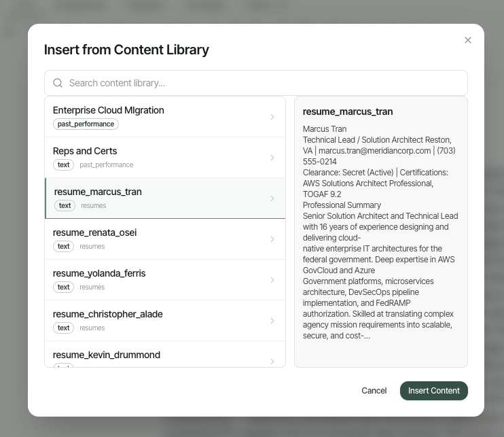Choose the resume_renata_osei entry
Image resolution: width=504 pixels, height=437 pixels.
(165, 239)
